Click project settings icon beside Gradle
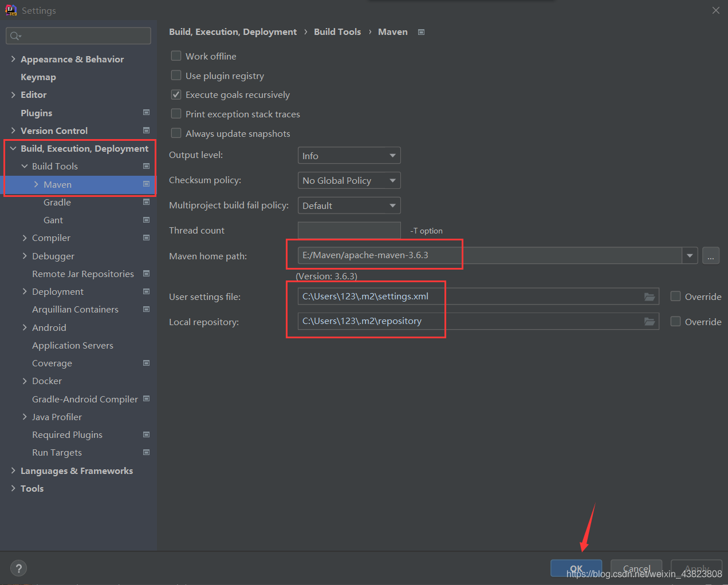The width and height of the screenshot is (728, 585). (x=146, y=202)
